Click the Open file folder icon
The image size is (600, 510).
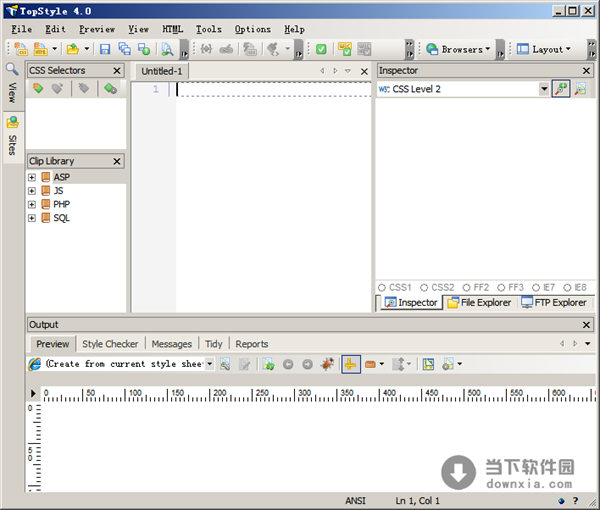click(x=73, y=49)
